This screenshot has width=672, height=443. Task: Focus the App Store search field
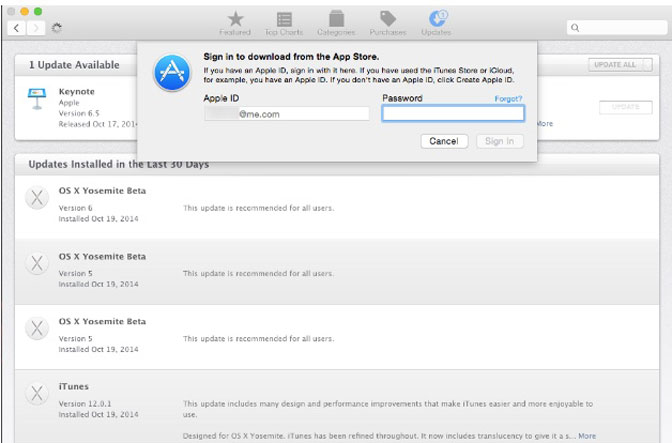617,28
